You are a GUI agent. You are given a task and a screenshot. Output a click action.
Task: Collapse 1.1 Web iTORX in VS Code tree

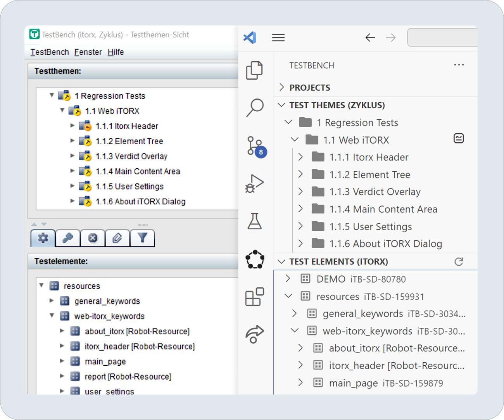point(295,140)
